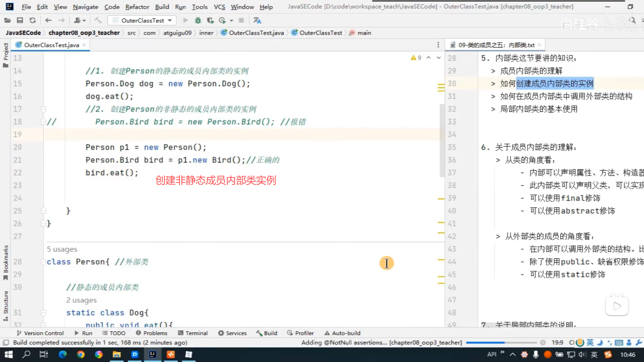Click the background task progress bar
644x362 pixels.
point(501,343)
